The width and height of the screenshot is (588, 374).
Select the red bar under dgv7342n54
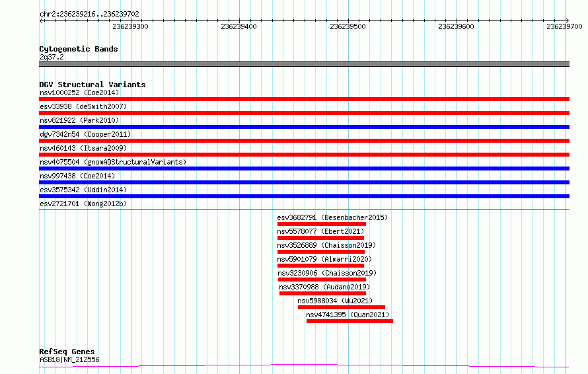coord(304,141)
